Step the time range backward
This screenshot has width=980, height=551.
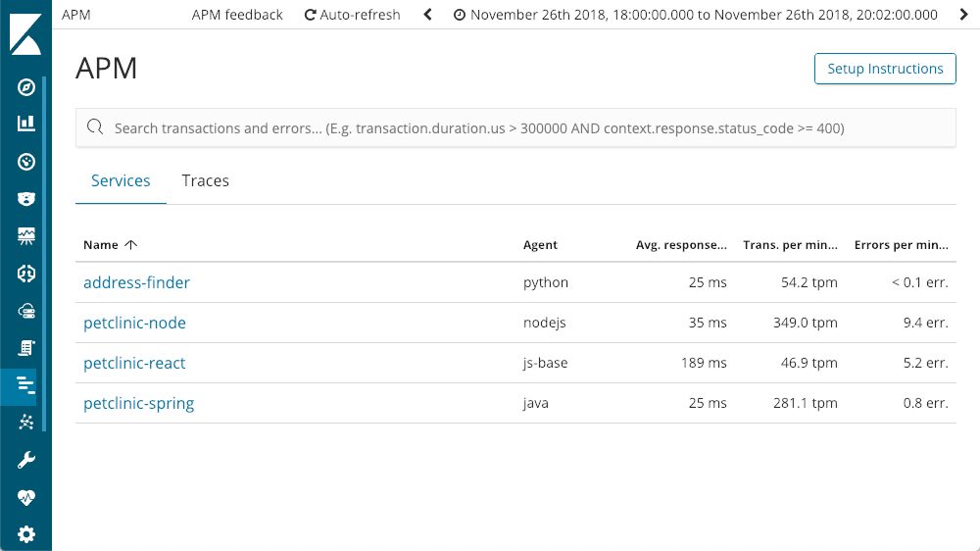(x=427, y=15)
